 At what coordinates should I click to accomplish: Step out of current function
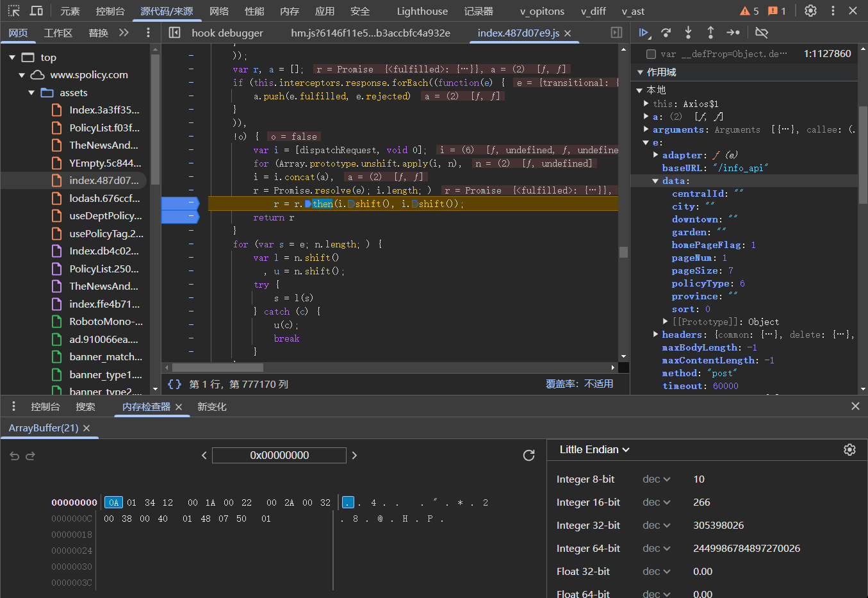pos(710,32)
